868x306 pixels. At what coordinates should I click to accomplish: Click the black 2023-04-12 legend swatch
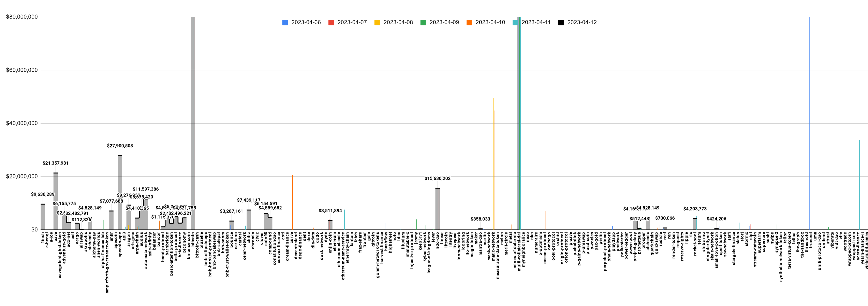tap(561, 22)
